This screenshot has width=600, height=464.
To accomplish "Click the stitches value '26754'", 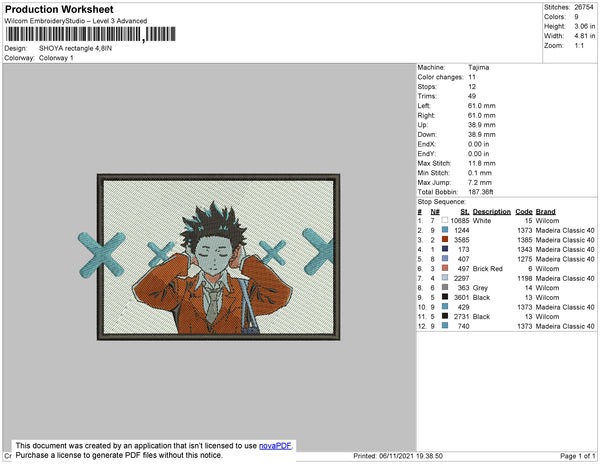I will [584, 7].
